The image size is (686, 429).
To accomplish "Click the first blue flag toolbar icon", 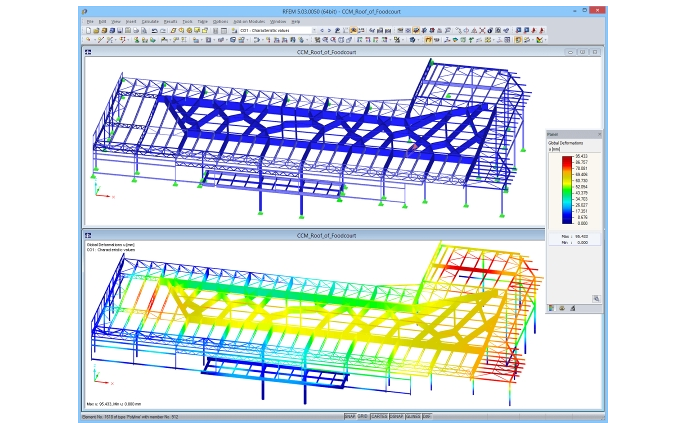I will pyautogui.click(x=518, y=31).
